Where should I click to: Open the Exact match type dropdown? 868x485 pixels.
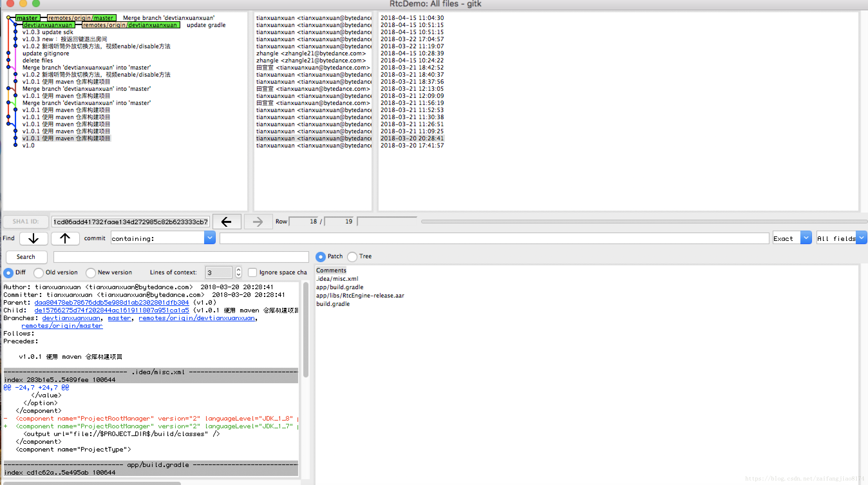click(806, 238)
